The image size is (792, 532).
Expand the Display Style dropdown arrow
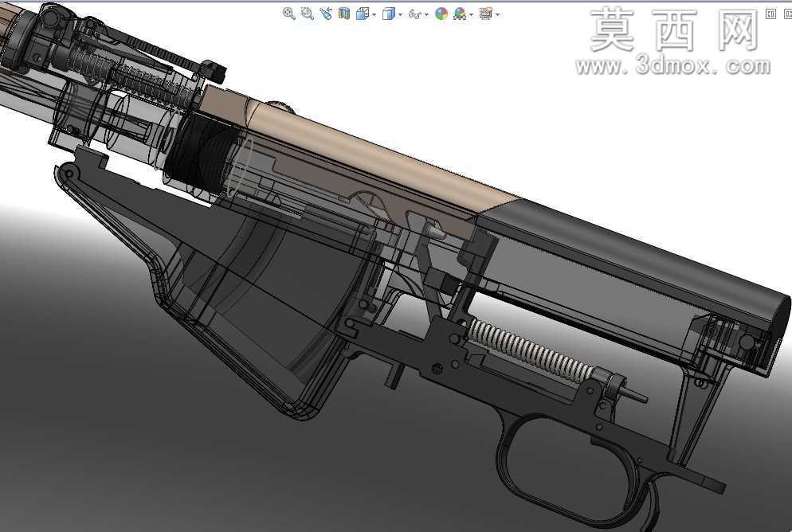click(x=400, y=14)
